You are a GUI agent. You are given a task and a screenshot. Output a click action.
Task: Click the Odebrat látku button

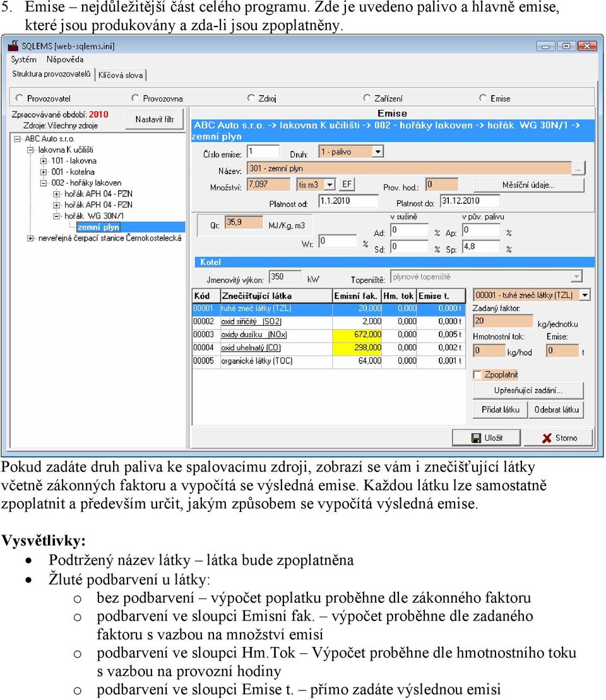(556, 410)
